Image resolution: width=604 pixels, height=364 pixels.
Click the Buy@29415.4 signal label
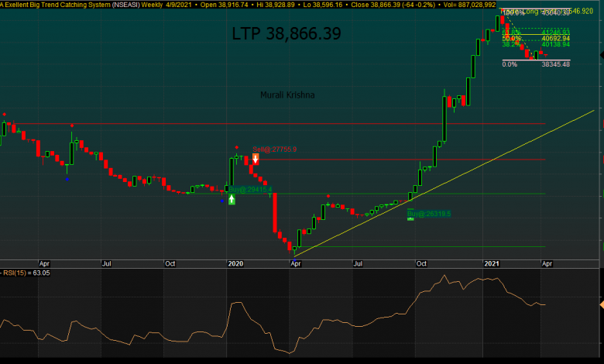(x=250, y=189)
